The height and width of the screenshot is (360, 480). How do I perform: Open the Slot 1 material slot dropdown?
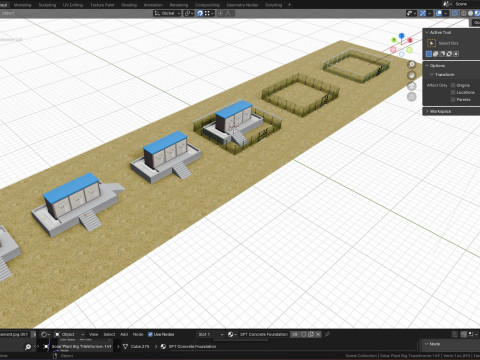tap(210, 334)
